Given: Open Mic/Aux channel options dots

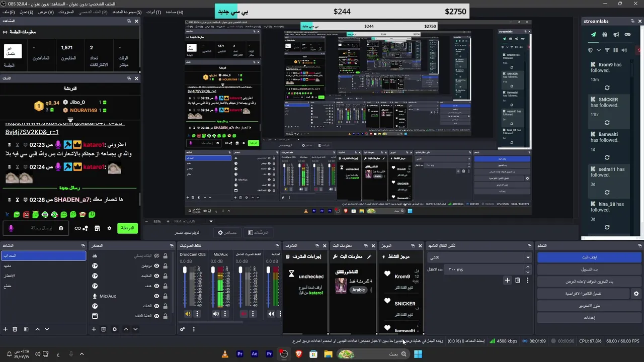Looking at the screenshot, I should click(225, 314).
